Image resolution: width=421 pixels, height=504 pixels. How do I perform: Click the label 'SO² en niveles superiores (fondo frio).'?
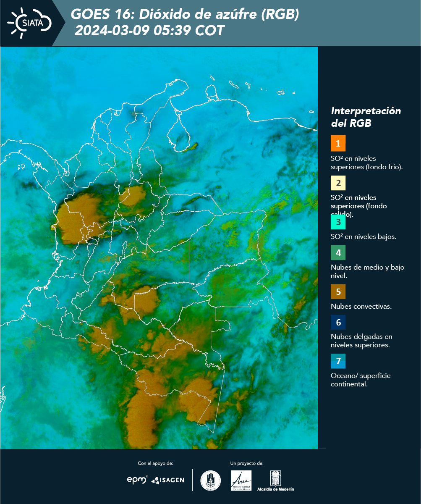[367, 163]
